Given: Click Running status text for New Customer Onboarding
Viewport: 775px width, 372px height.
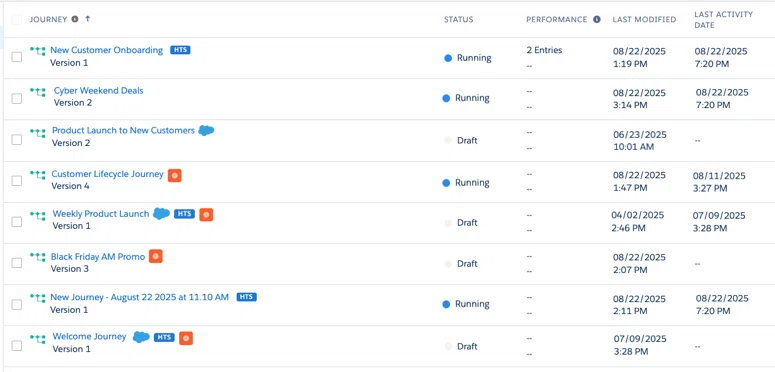Looking at the screenshot, I should pyautogui.click(x=474, y=58).
